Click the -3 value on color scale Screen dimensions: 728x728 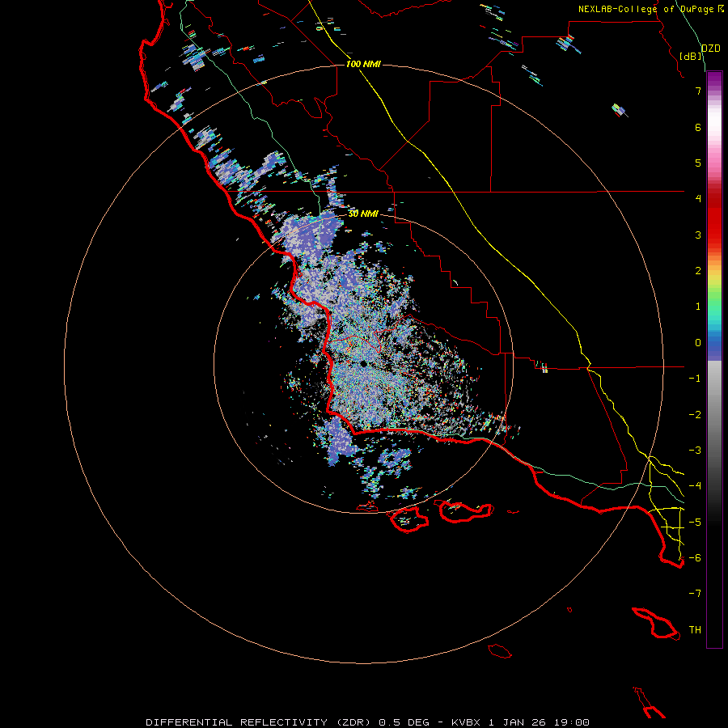(x=695, y=451)
